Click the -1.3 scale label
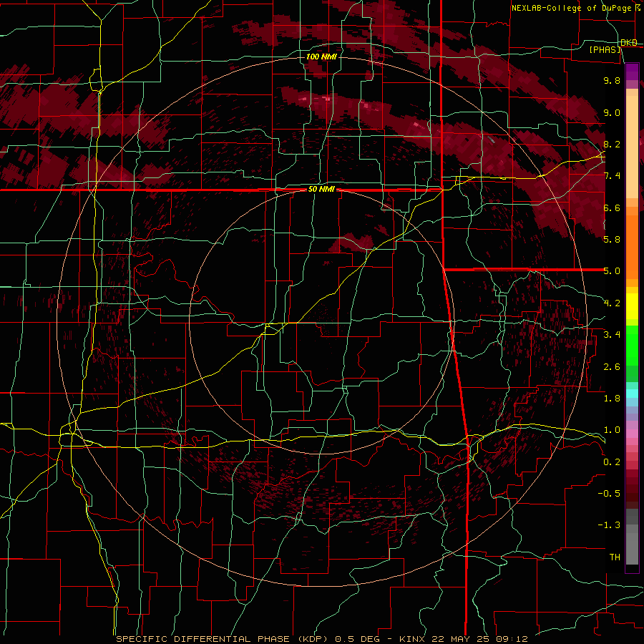This screenshot has width=644, height=644. (x=609, y=525)
